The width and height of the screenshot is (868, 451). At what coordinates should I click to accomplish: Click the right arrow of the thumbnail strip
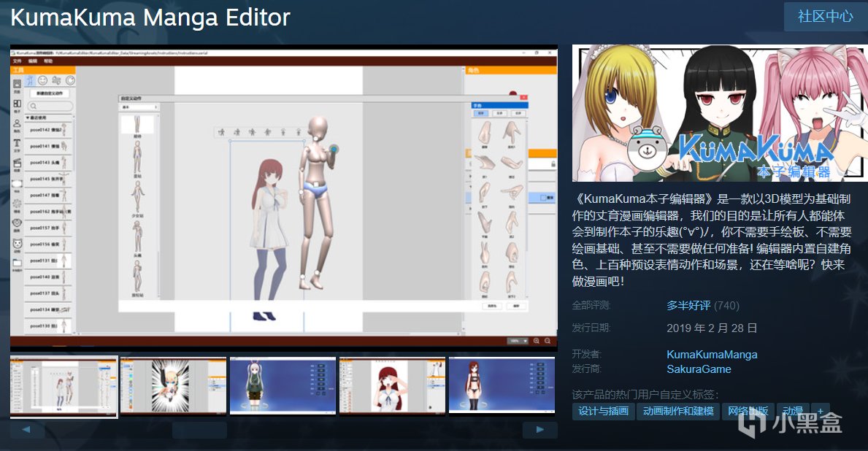pos(540,430)
